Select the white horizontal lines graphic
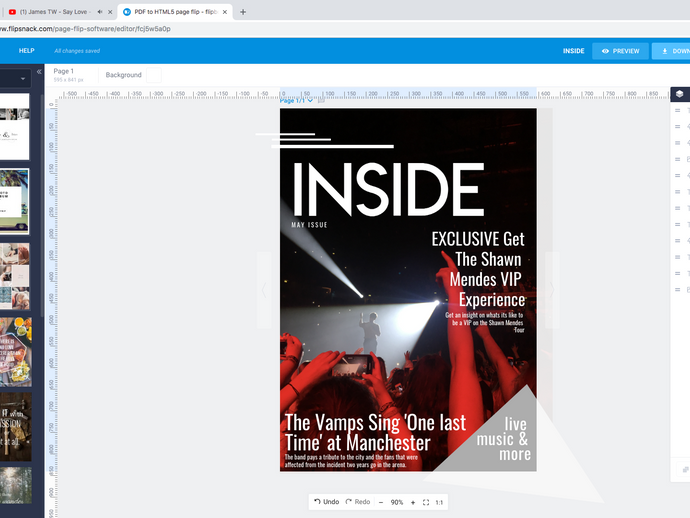Screen dimensions: 690x518 coord(325,140)
